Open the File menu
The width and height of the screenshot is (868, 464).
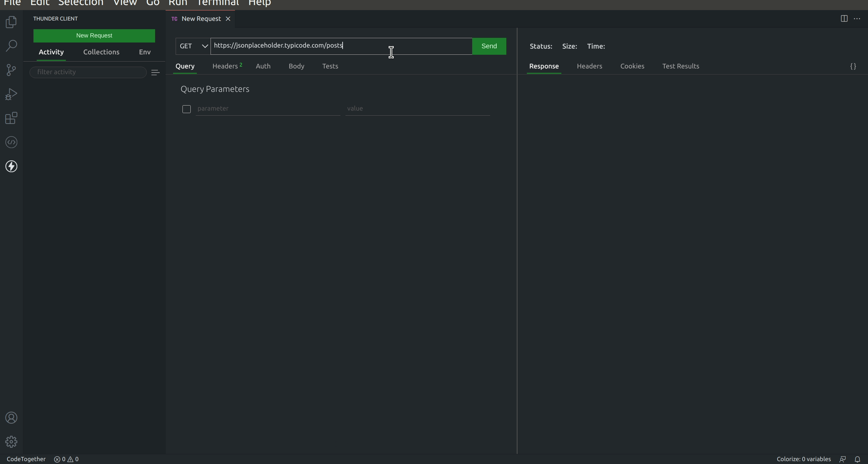point(12,3)
